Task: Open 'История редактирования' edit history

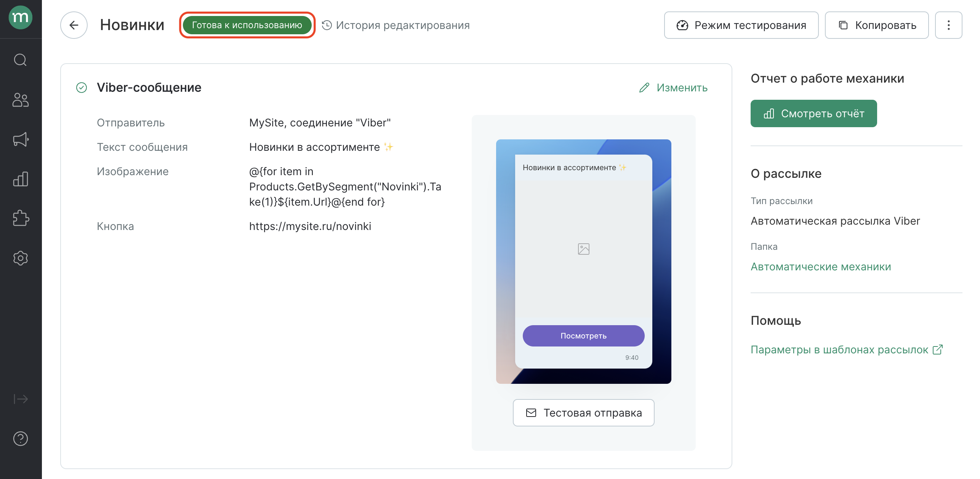Action: click(396, 25)
